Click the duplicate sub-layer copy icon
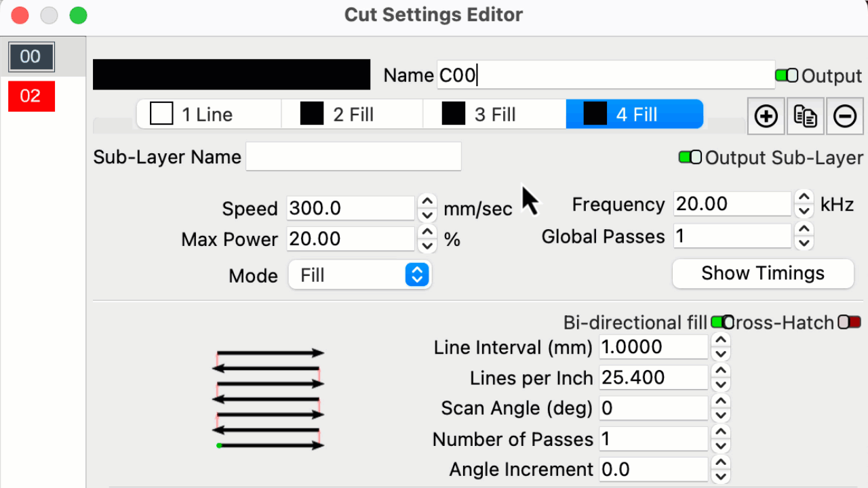 pos(805,117)
